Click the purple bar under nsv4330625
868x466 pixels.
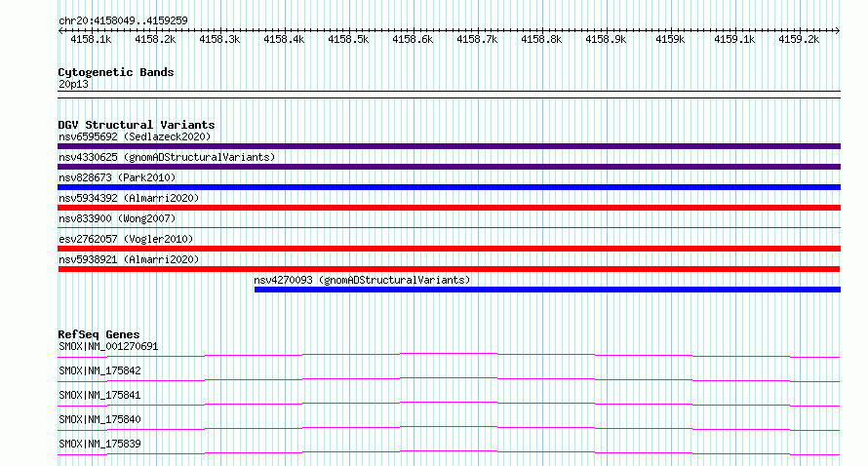click(449, 167)
